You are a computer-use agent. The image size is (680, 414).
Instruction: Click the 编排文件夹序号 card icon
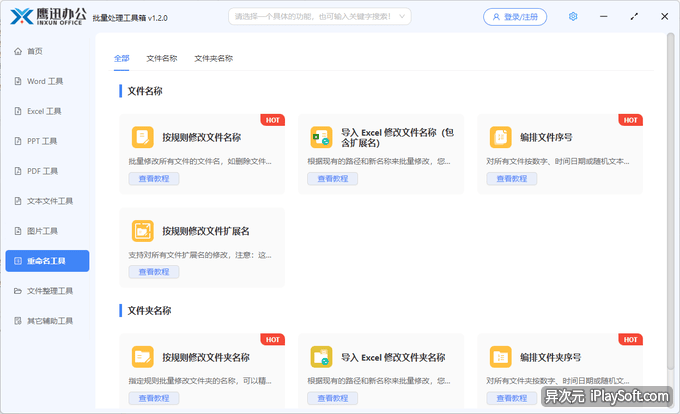(x=500, y=357)
